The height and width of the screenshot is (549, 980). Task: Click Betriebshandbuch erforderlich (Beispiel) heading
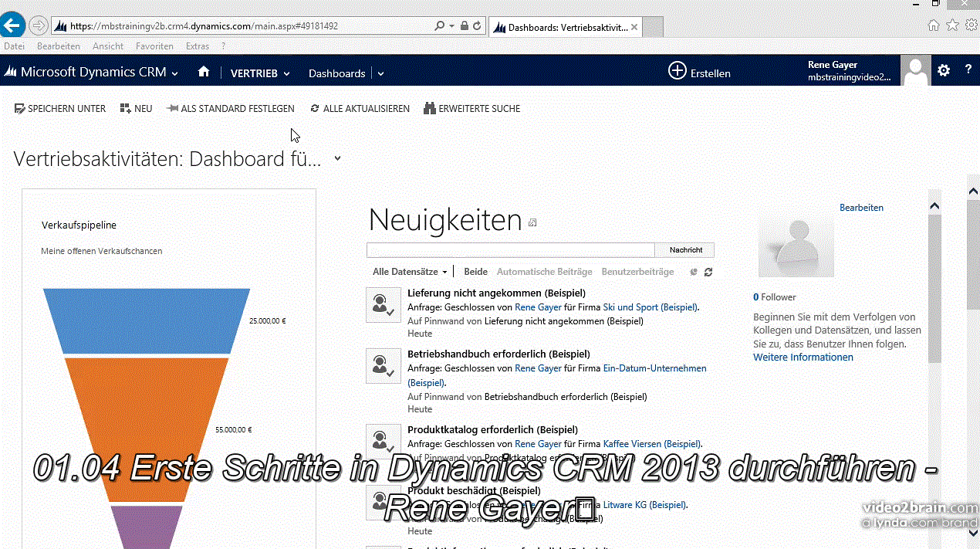click(x=498, y=354)
